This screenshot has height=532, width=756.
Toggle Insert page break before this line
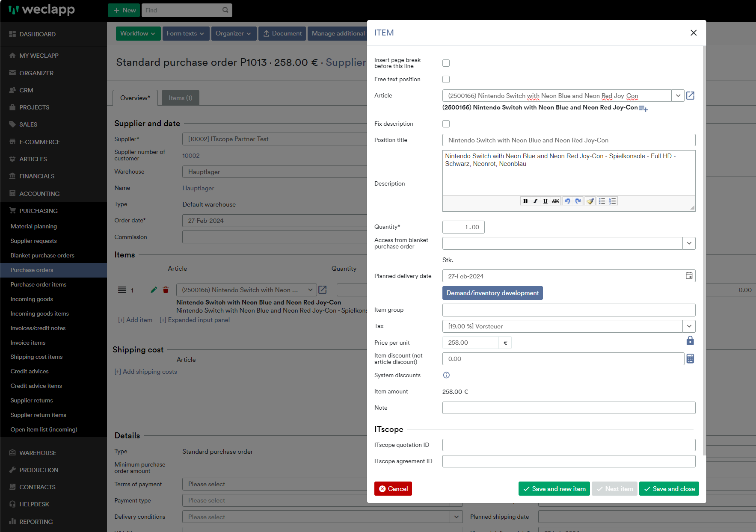tap(446, 63)
